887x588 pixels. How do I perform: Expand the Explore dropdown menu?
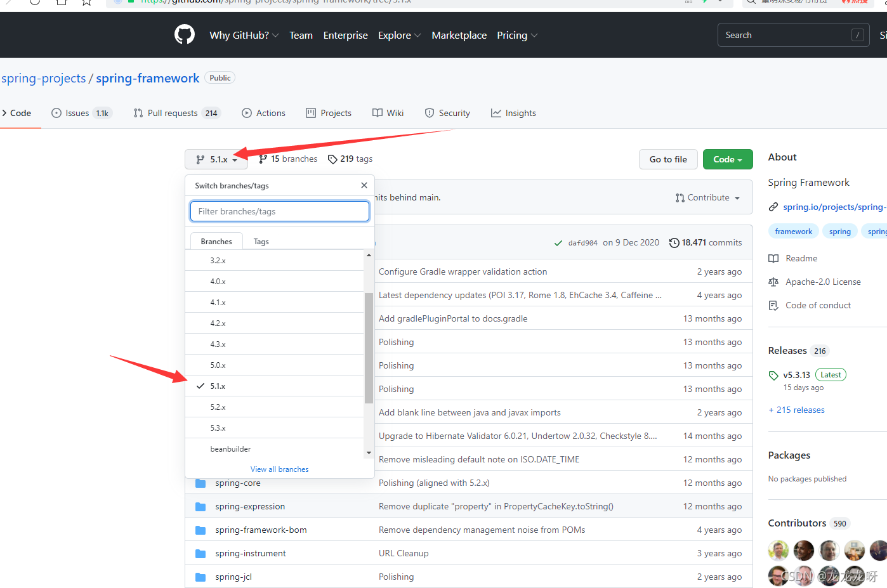click(x=399, y=36)
